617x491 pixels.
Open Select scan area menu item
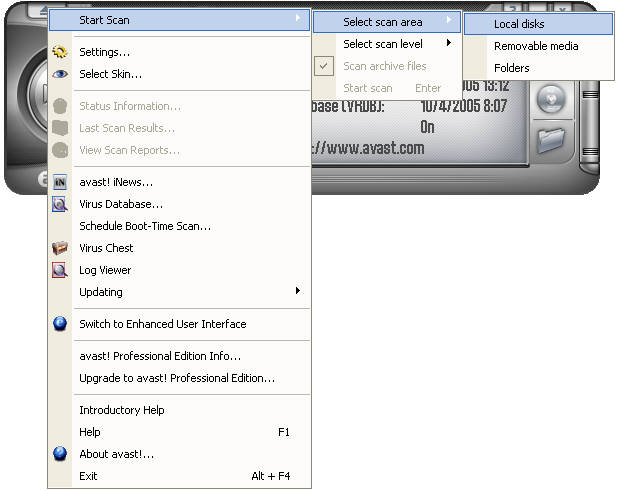pos(386,22)
